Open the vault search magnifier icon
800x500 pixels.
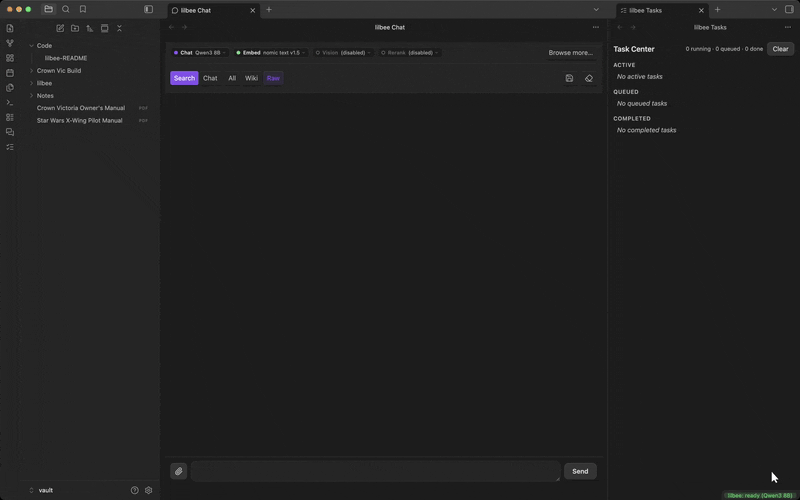[x=66, y=9]
